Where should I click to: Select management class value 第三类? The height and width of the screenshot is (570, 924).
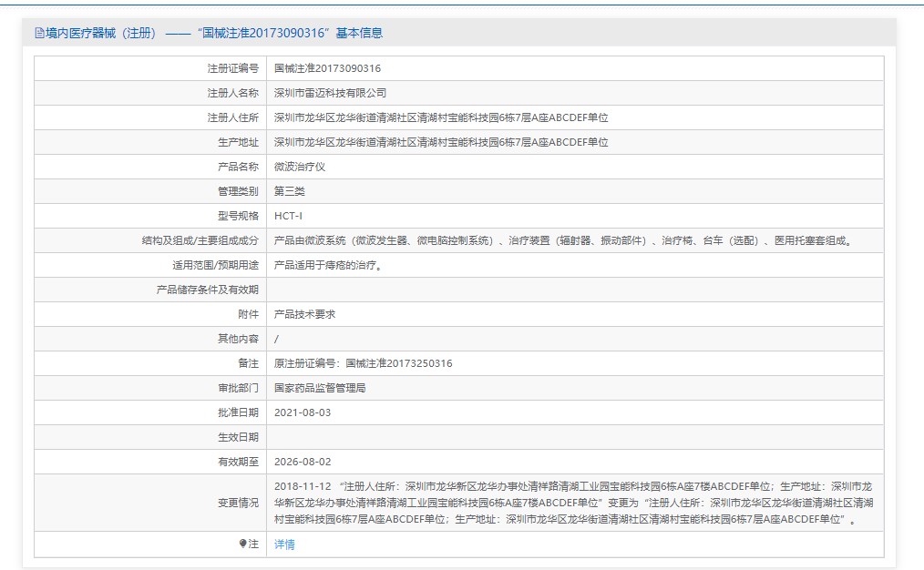(x=290, y=191)
